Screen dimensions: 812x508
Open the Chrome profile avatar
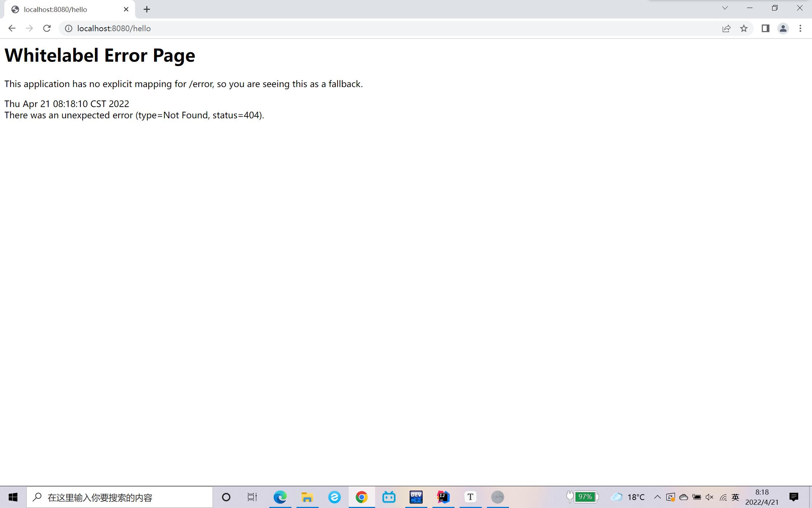[x=783, y=28]
